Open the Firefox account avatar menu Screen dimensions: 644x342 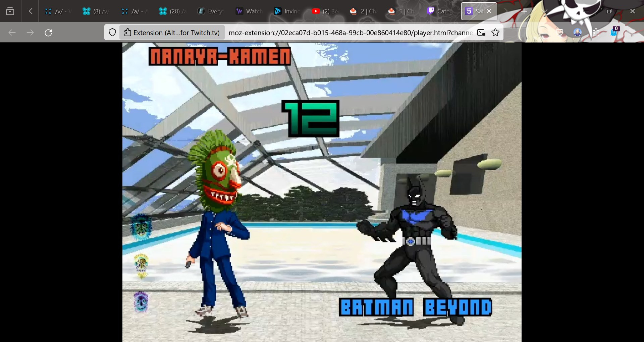pos(578,33)
